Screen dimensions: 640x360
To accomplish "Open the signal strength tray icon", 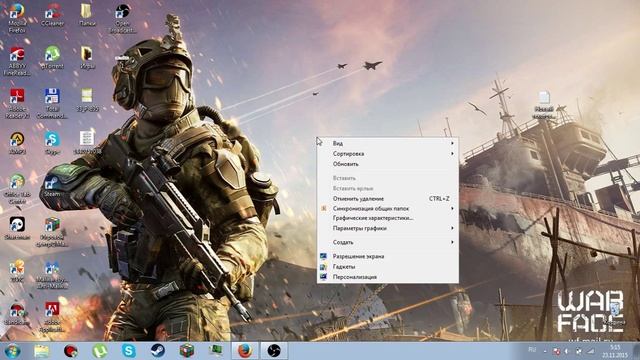I will click(x=590, y=351).
